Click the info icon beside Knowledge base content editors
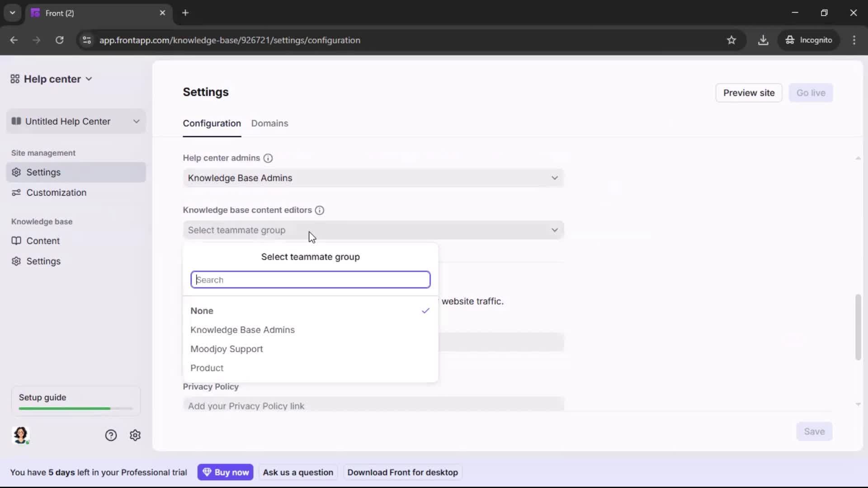Image resolution: width=868 pixels, height=488 pixels. pyautogui.click(x=320, y=210)
